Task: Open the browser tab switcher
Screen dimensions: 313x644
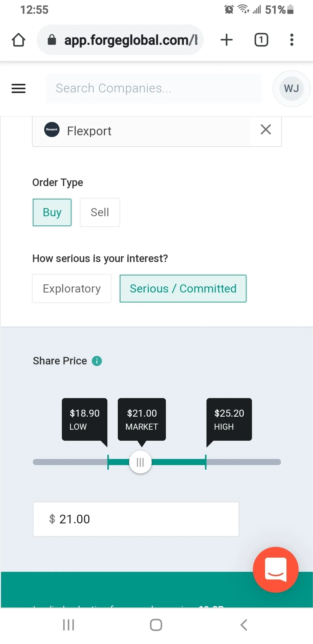Action: 261,40
